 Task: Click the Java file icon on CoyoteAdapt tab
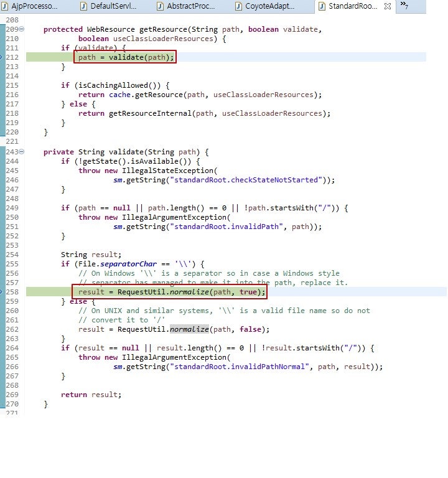click(239, 6)
